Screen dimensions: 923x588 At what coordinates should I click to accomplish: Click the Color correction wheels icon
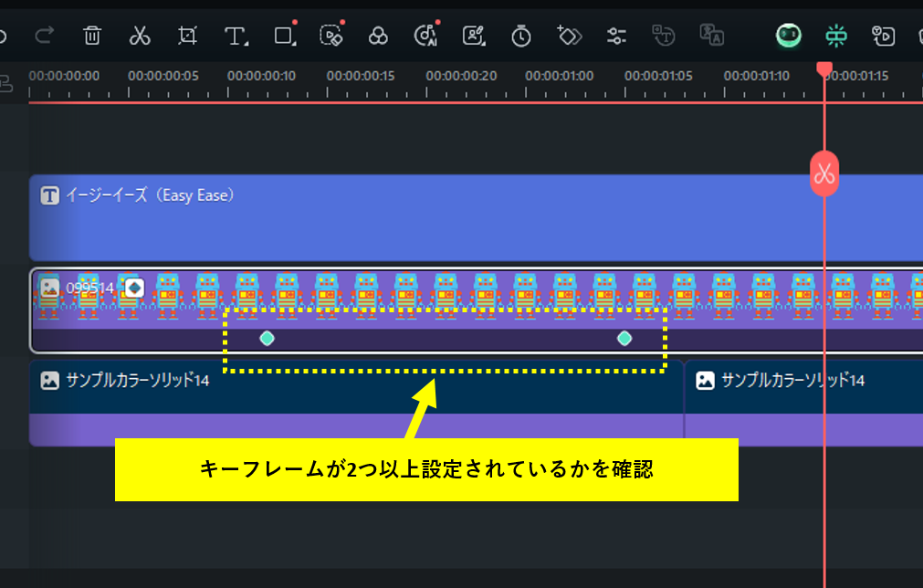378,37
